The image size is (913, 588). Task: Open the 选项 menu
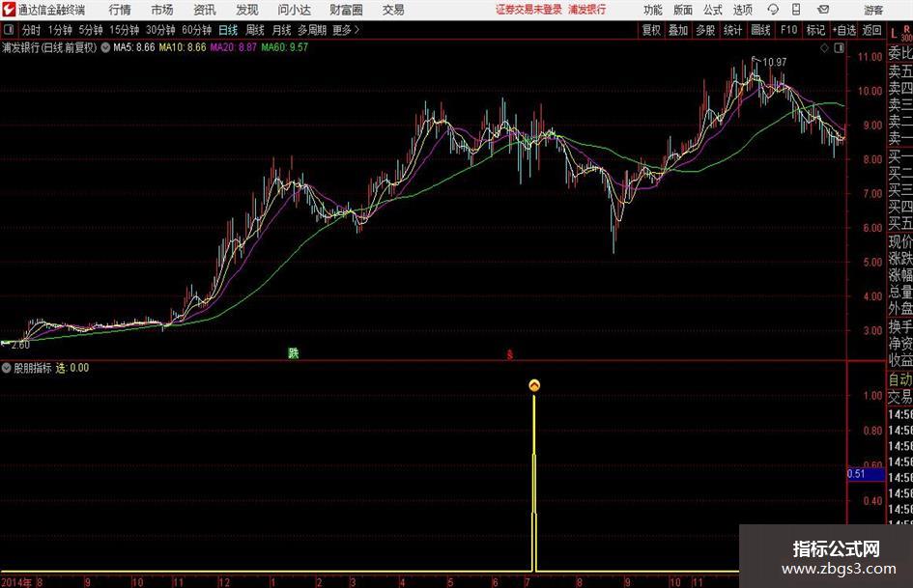pos(742,10)
